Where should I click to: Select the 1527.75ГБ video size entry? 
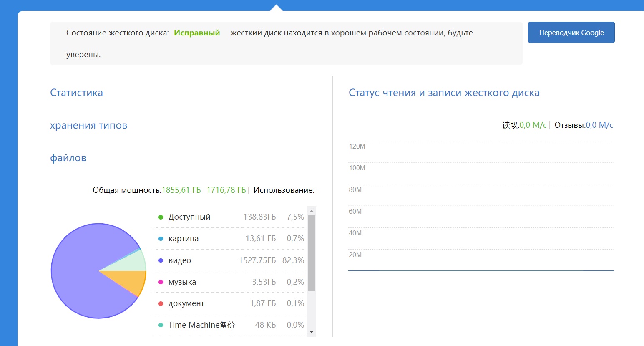(x=257, y=260)
